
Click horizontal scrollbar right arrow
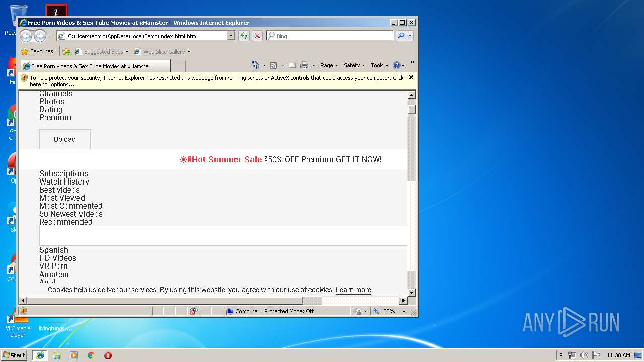403,300
